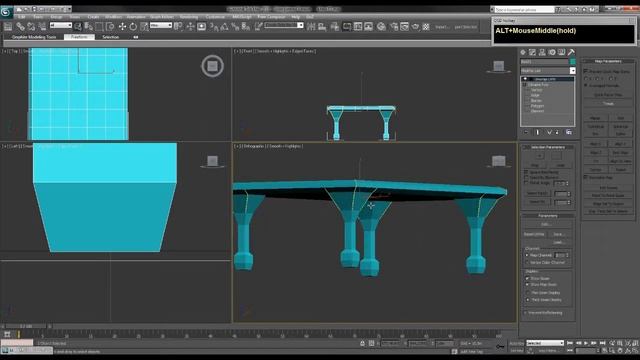Toggle the Percent Snap icon
Viewport: 640px width, 360px height.
[235, 27]
